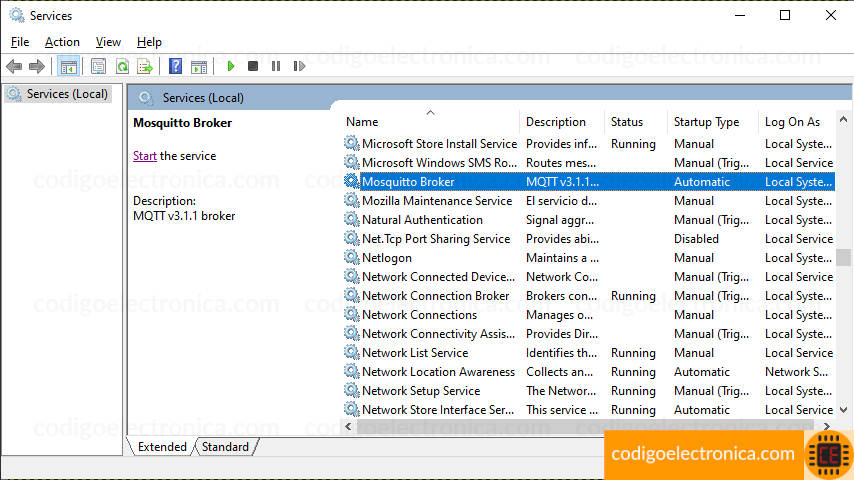
Task: Click the gear icon beside Network List Service
Action: point(352,353)
